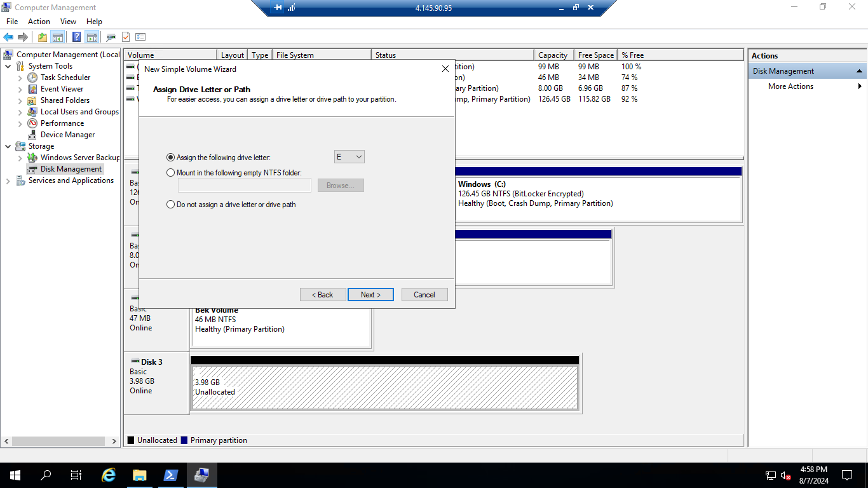Expand the Local Users and Groups node

20,112
